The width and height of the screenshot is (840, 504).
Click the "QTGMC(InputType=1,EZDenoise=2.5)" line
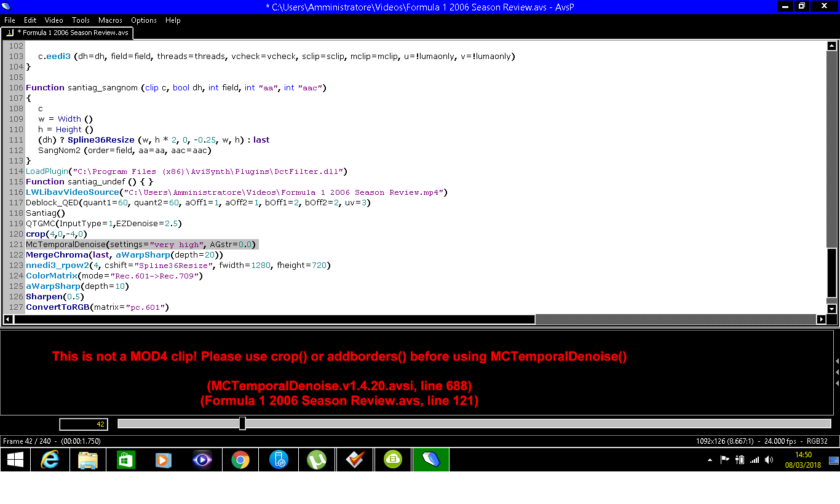pos(104,224)
